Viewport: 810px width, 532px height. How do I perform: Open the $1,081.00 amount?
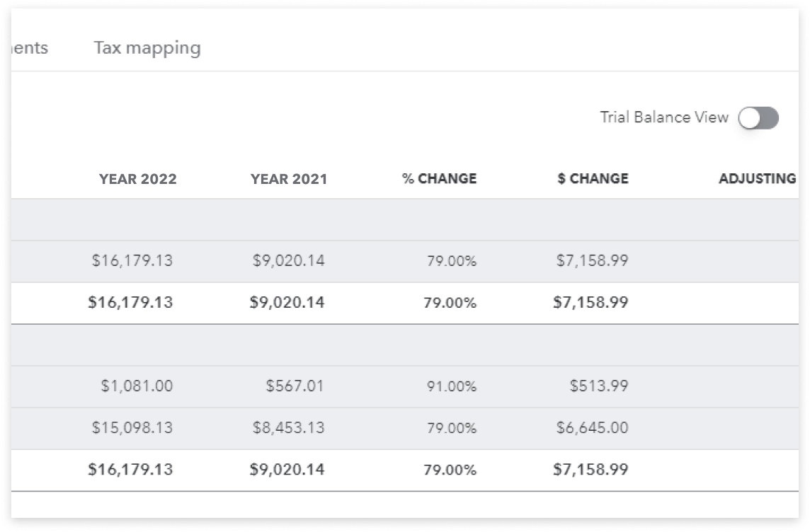137,386
